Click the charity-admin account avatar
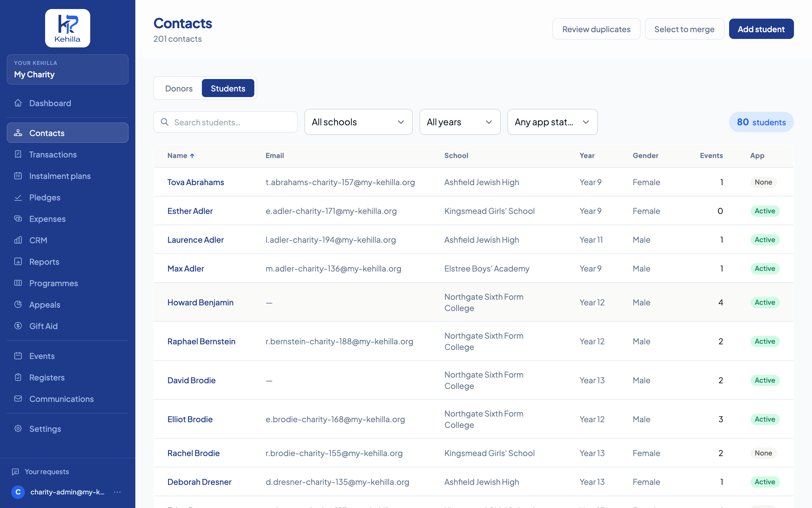This screenshot has width=812, height=508. [18, 492]
